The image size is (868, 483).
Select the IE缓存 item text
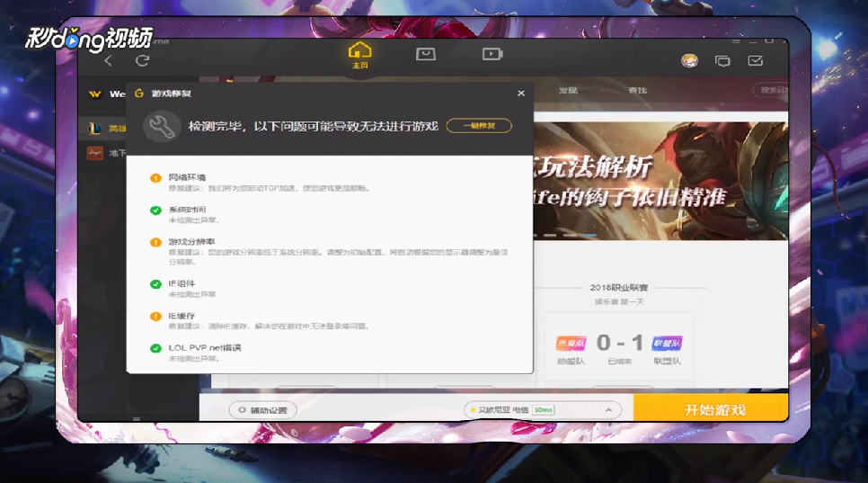tap(182, 316)
